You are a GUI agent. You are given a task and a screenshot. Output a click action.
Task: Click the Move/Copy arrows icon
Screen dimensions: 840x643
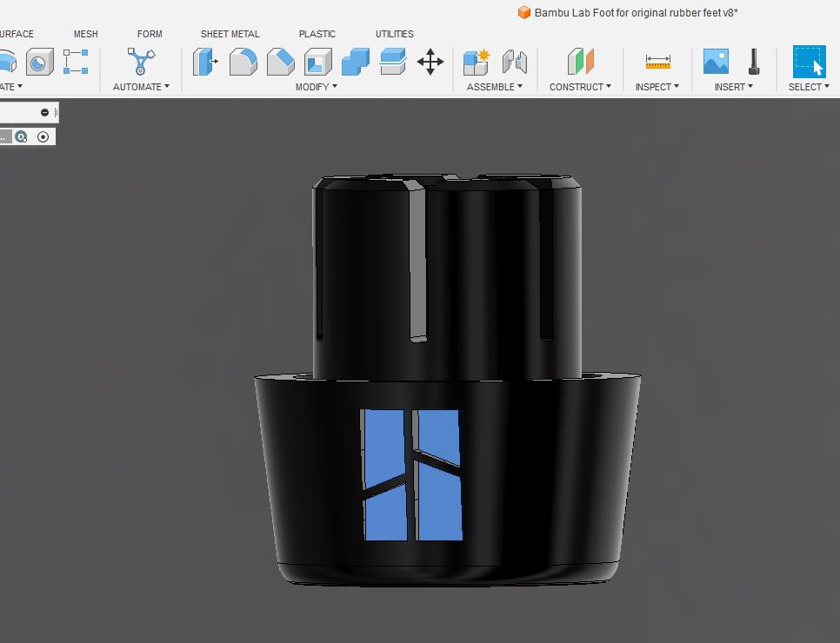pos(430,62)
